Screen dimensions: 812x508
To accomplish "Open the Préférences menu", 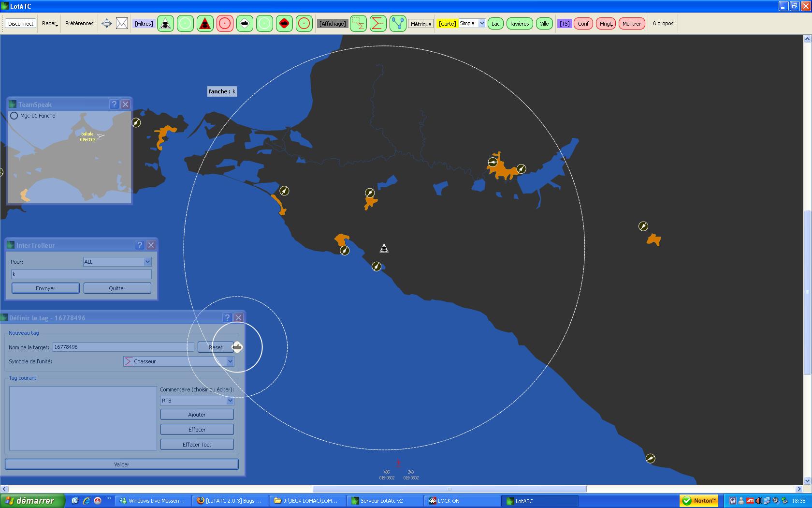I will point(79,23).
